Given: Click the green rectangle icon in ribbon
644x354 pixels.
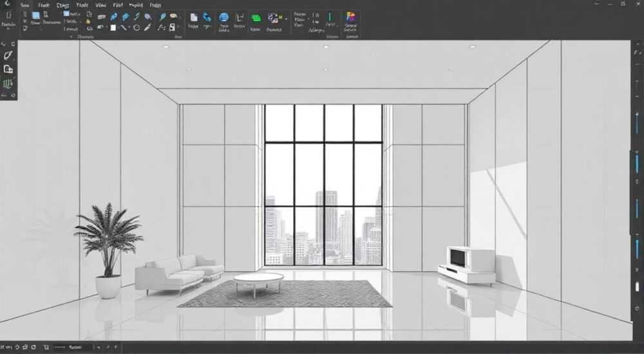Looking at the screenshot, I should [x=256, y=18].
